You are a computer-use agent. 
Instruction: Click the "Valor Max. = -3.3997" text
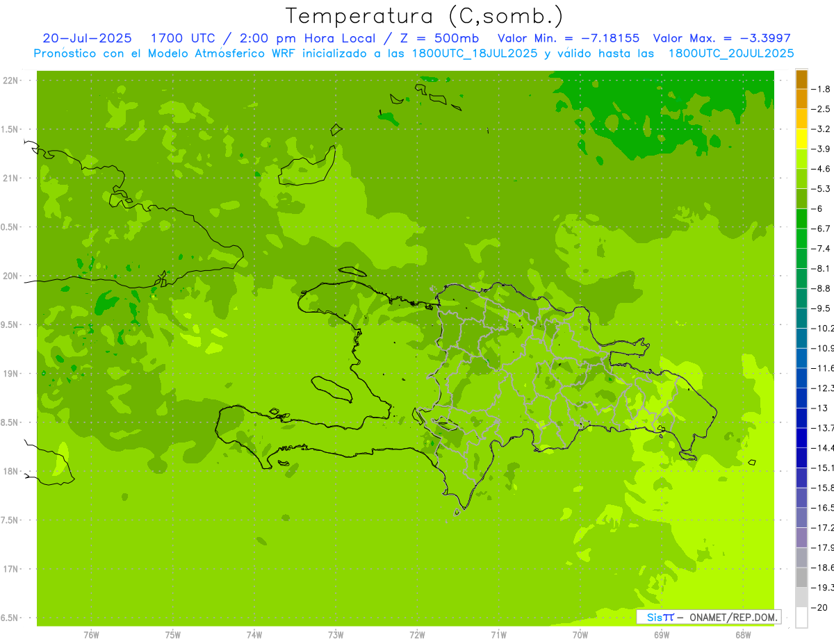pyautogui.click(x=722, y=38)
